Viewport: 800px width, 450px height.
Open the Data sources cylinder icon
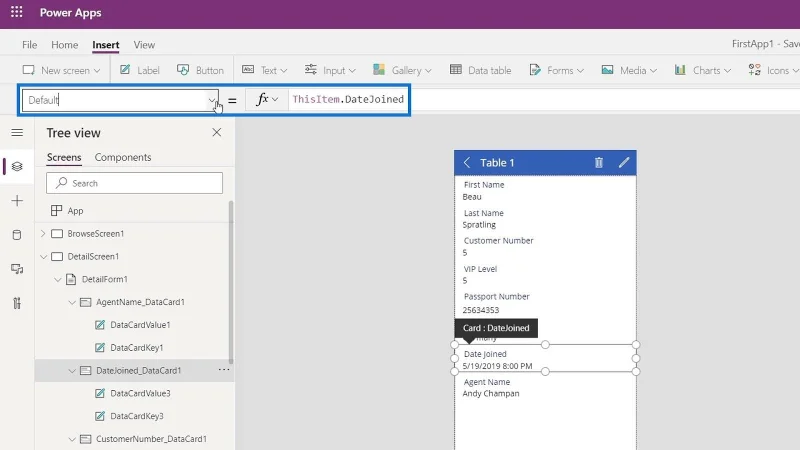17,235
